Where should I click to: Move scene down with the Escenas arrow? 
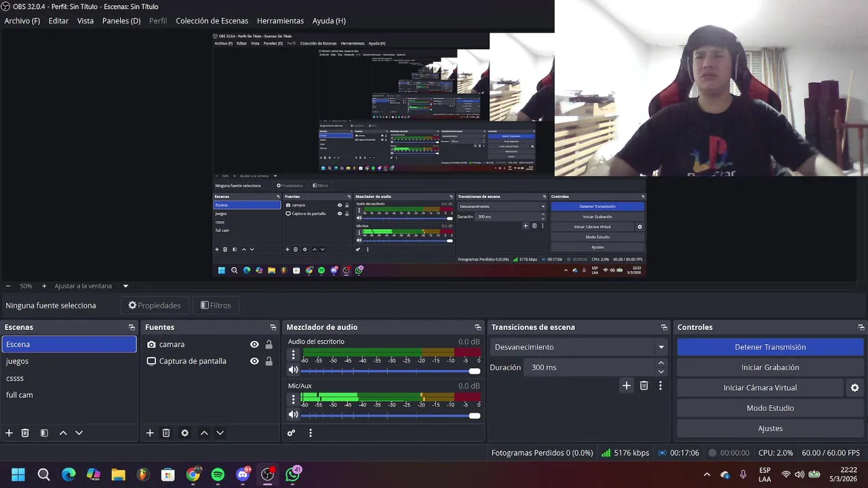click(79, 433)
